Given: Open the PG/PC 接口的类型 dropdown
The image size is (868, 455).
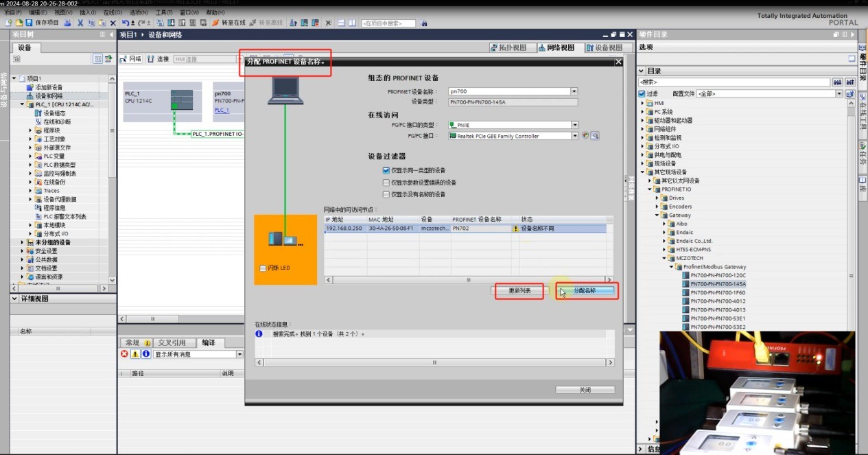Looking at the screenshot, I should point(574,125).
